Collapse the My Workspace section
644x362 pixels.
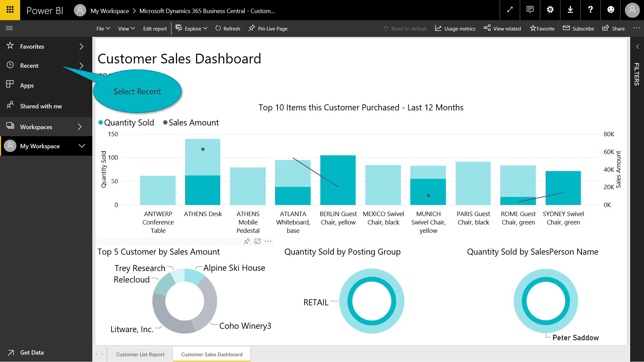click(82, 146)
